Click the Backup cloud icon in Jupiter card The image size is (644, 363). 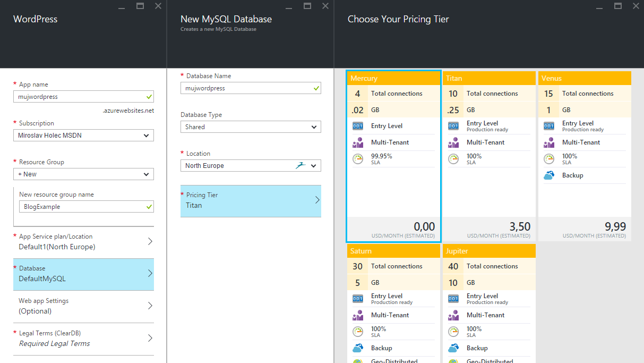[x=453, y=348]
